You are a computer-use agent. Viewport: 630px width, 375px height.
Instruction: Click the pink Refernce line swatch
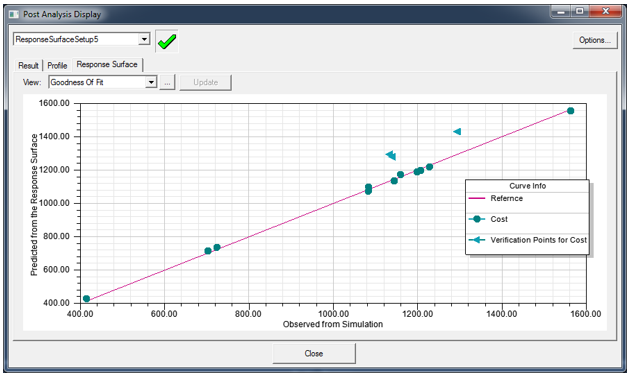point(477,198)
